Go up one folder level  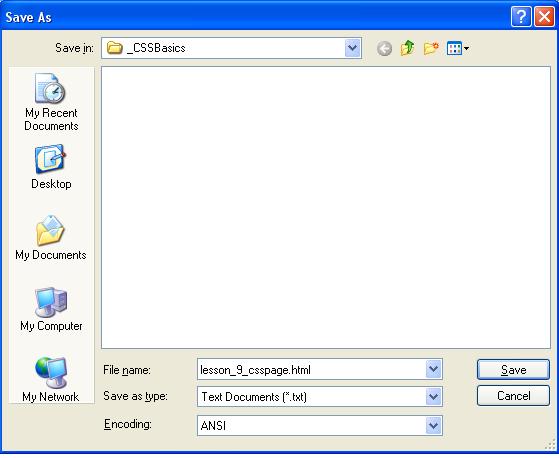[x=407, y=48]
